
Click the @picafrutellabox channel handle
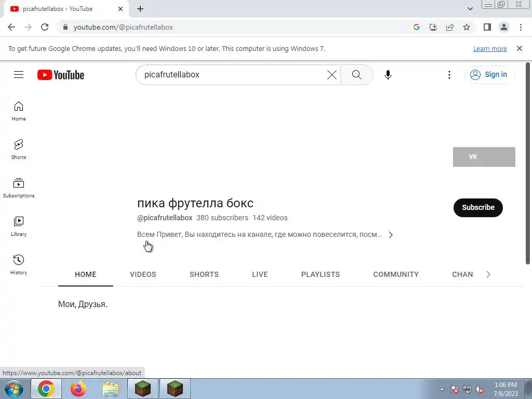[x=165, y=218]
